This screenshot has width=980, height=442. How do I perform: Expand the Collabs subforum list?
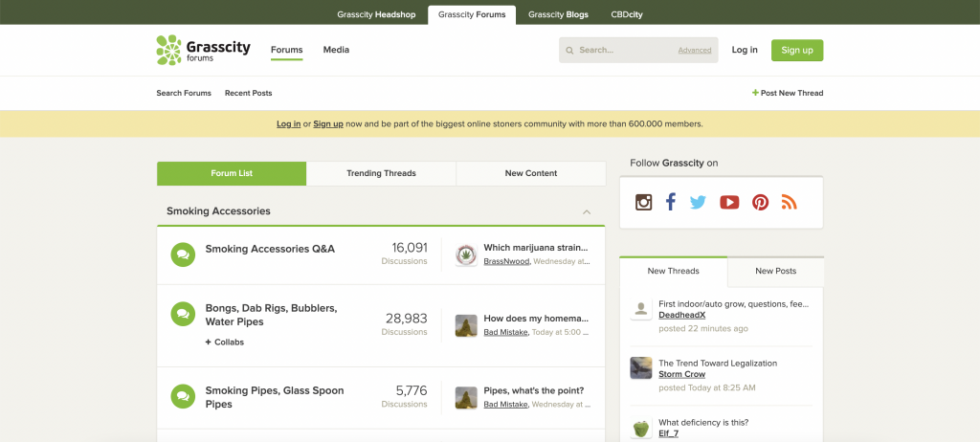tap(224, 342)
